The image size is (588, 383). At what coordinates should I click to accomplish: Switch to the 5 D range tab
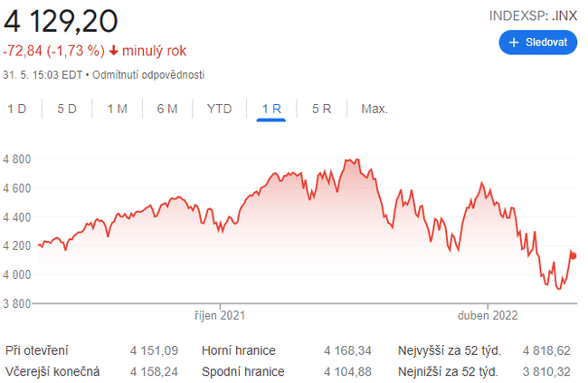point(67,109)
